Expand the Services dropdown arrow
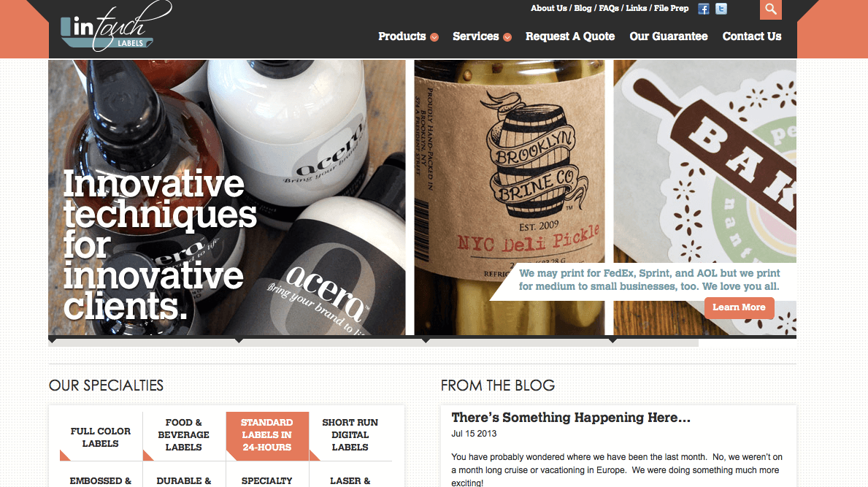Viewport: 868px width, 487px height. [x=507, y=37]
